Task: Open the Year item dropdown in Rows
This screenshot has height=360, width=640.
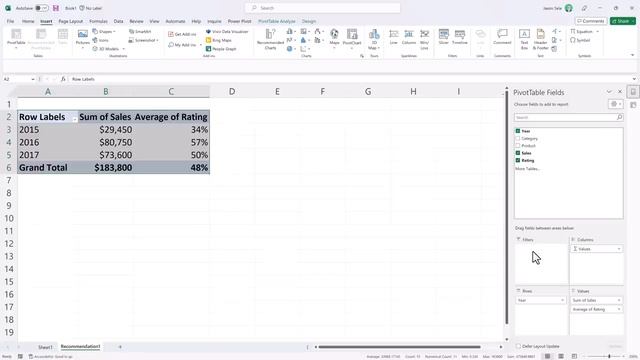Action: pyautogui.click(x=562, y=300)
